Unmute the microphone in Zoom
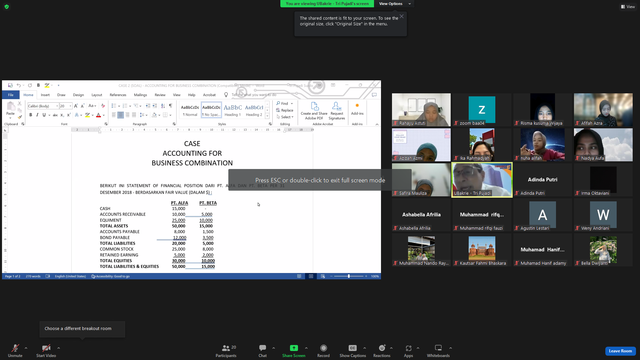The image size is (640, 360). [15, 350]
